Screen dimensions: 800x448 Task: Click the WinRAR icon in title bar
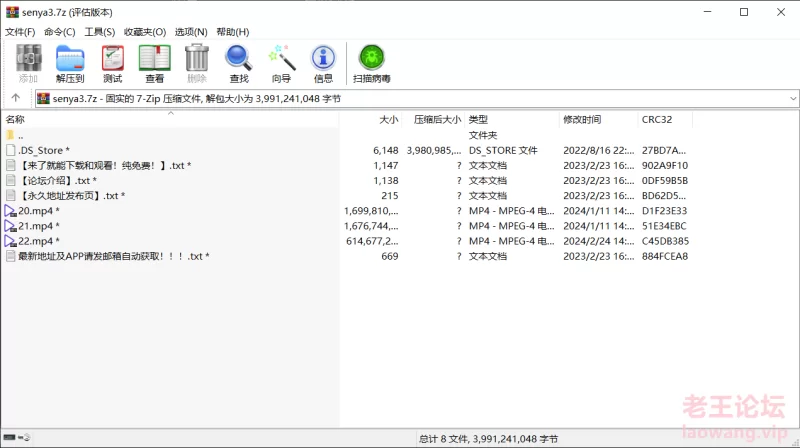point(12,12)
